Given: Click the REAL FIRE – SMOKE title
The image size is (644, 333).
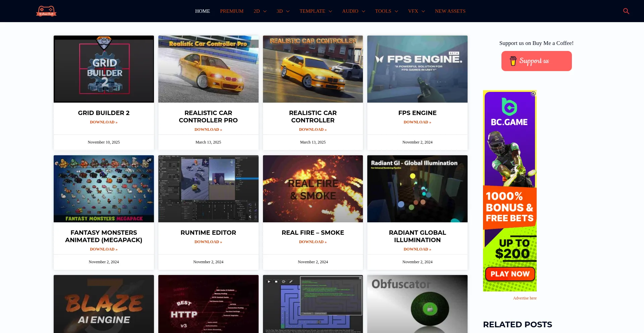Looking at the screenshot, I should [313, 233].
